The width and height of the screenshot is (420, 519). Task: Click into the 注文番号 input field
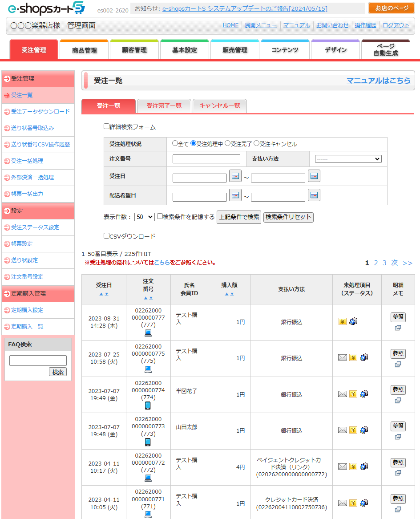[x=206, y=159]
